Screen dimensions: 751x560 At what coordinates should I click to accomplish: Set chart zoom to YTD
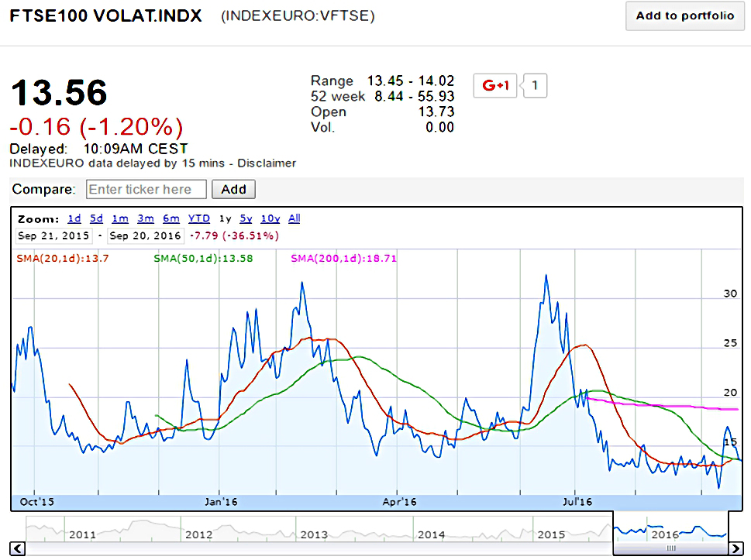pyautogui.click(x=198, y=218)
